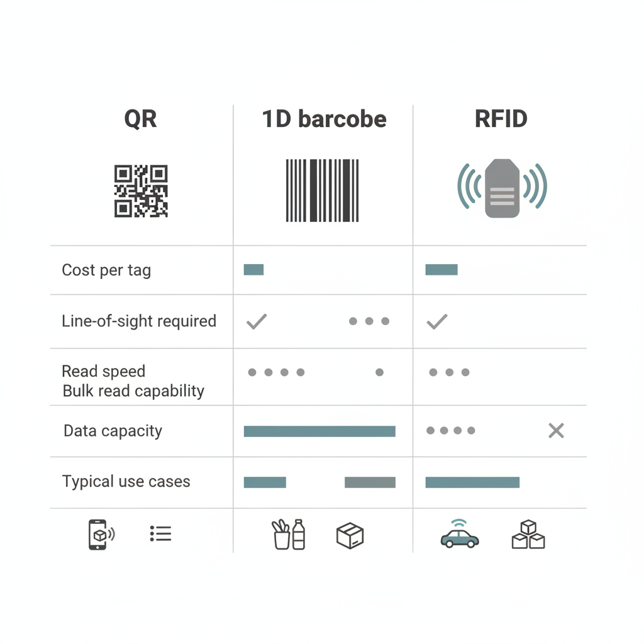This screenshot has width=644, height=644.
Task: Click the Cost per tag row label
Action: tap(106, 270)
